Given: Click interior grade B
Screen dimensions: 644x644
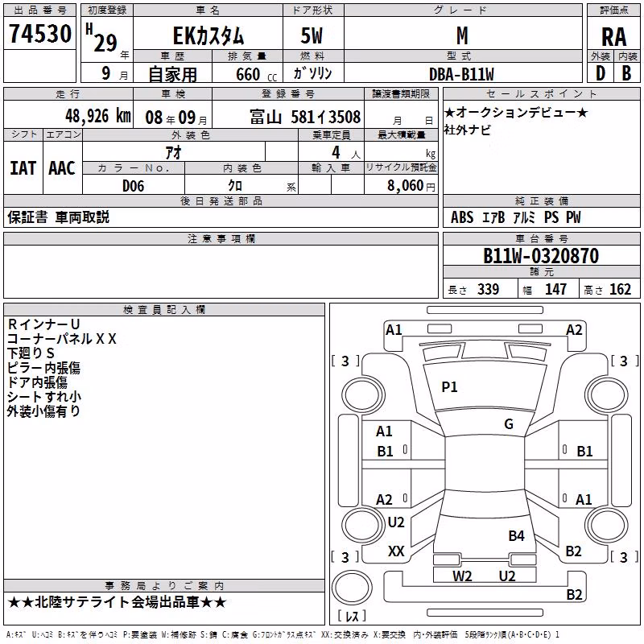Looking at the screenshot, I should click(626, 73).
